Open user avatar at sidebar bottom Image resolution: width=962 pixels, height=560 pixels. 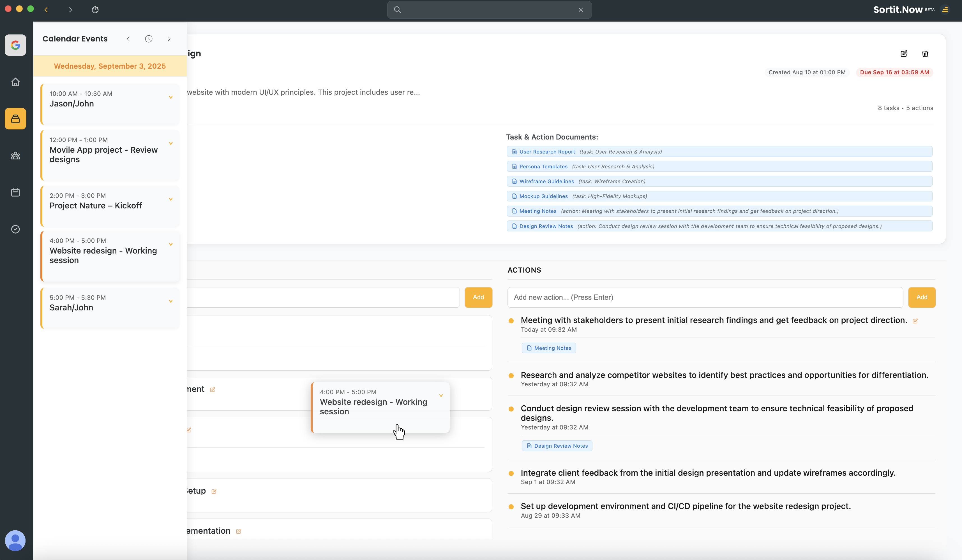(15, 540)
